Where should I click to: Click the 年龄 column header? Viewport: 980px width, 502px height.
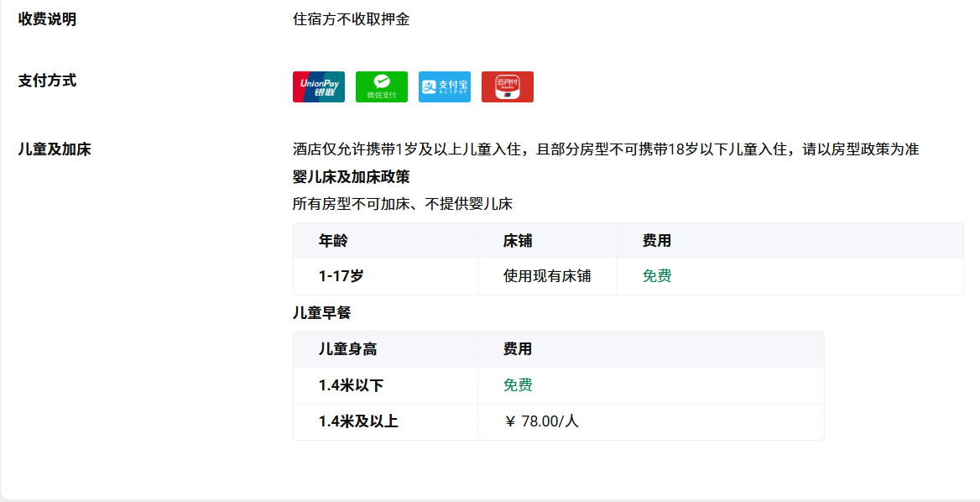tap(333, 241)
